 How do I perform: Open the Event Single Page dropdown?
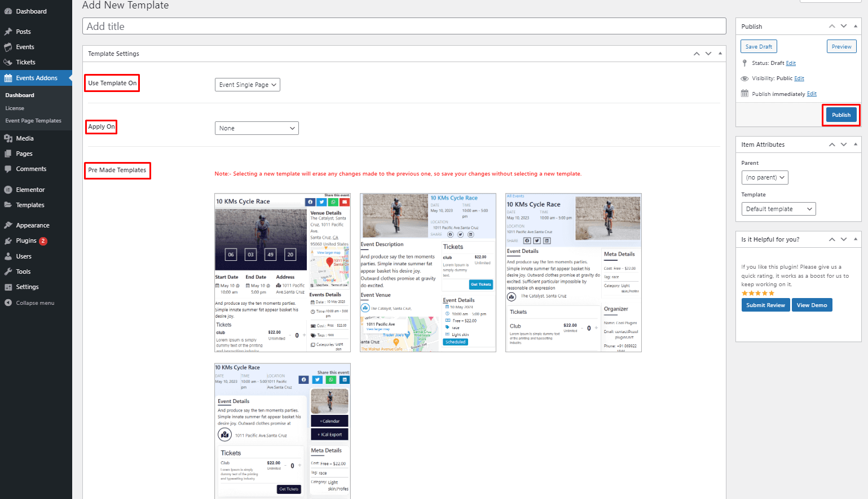tap(248, 85)
